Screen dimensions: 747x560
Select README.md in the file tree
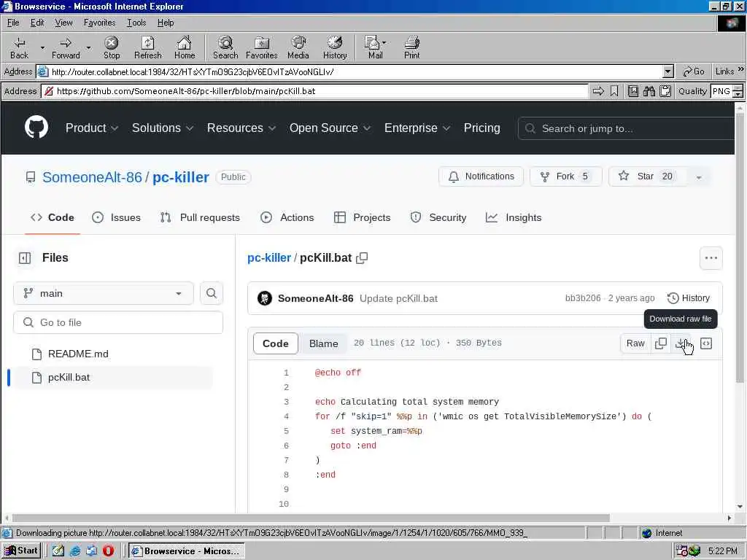point(78,354)
